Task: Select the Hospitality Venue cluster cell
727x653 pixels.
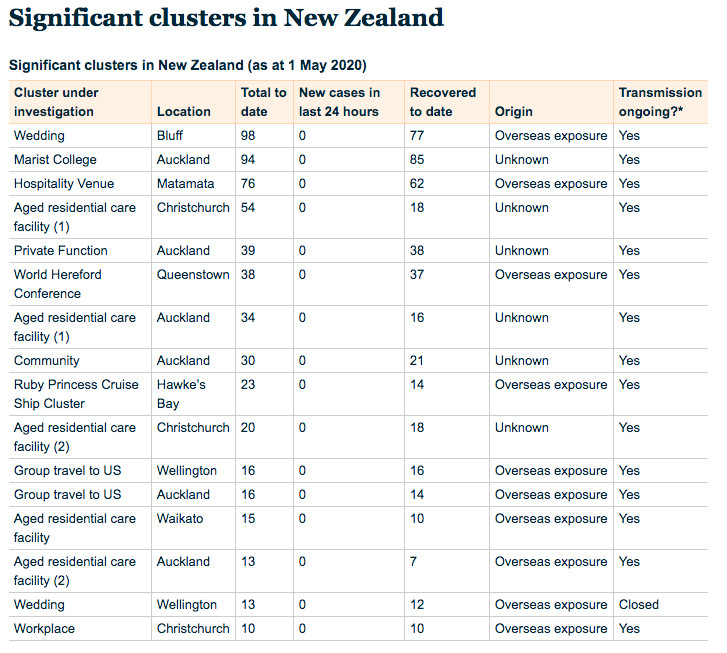Action: click(64, 184)
